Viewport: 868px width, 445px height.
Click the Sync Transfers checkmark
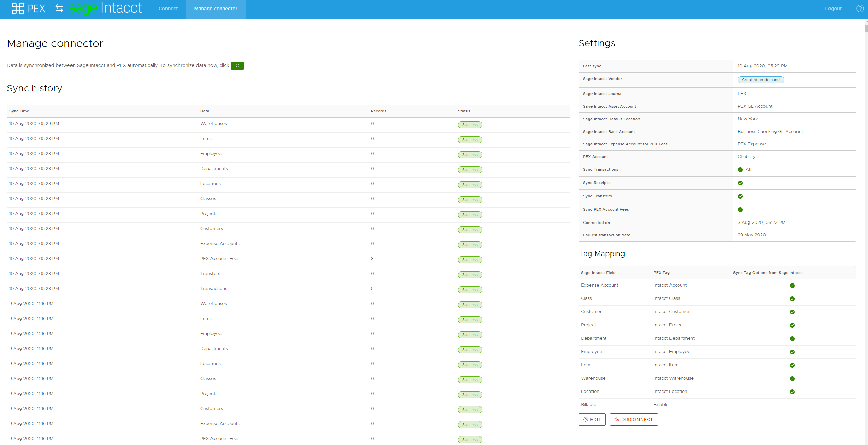(x=740, y=196)
